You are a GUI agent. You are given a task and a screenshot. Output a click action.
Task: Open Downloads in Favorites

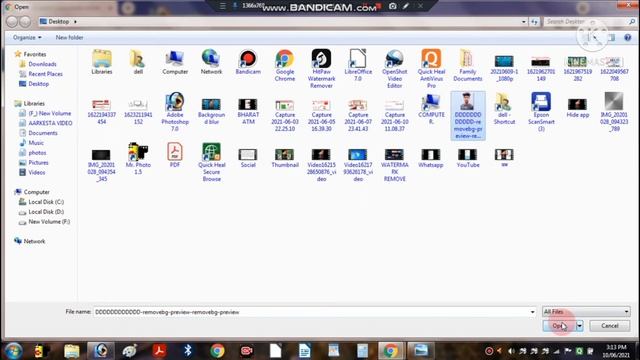42,64
